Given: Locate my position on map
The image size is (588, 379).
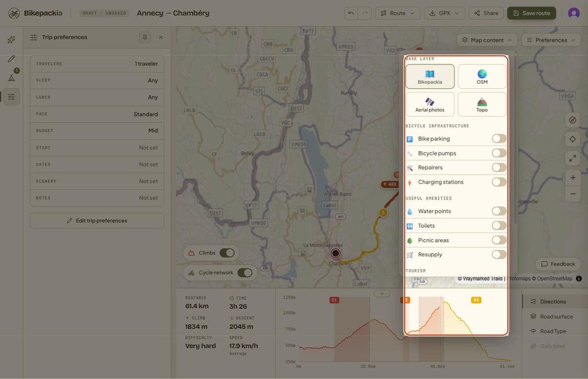Looking at the screenshot, I should coord(572,139).
